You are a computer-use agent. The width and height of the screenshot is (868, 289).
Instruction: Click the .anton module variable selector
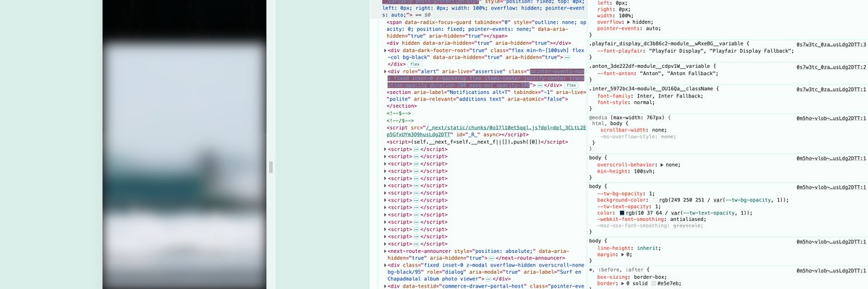[651, 66]
